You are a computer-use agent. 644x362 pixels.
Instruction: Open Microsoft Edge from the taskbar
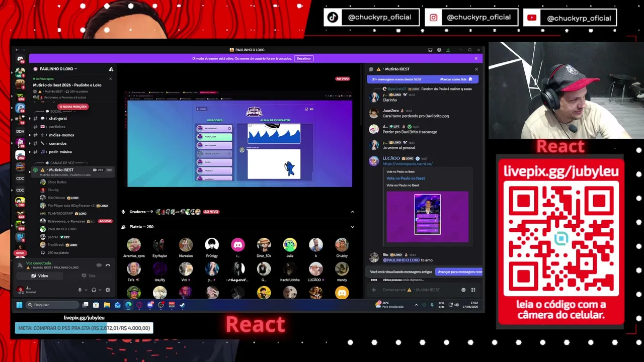click(x=128, y=305)
